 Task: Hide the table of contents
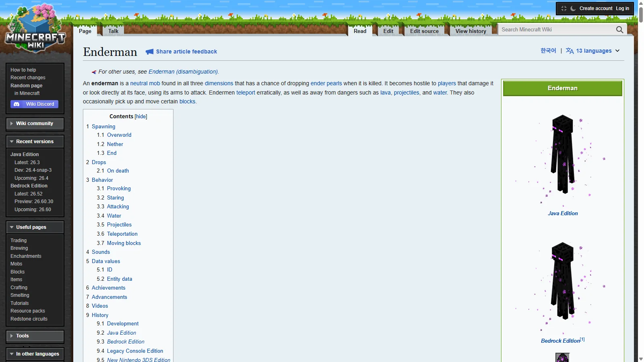(141, 117)
